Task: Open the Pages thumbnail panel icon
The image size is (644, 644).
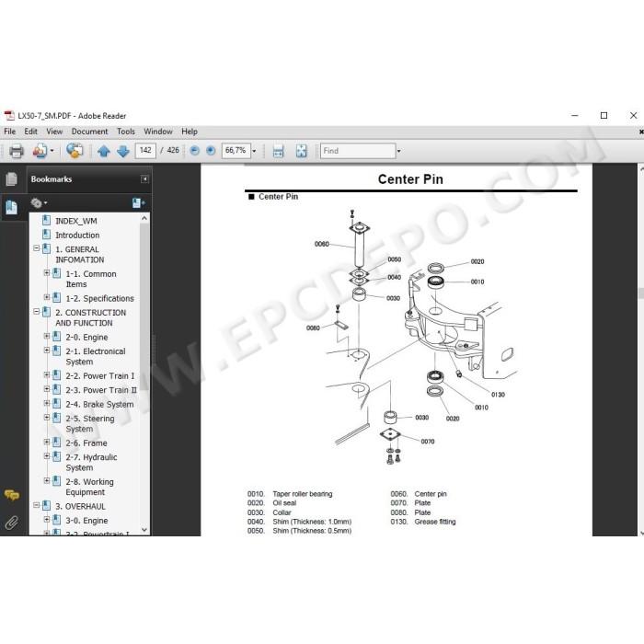Action: click(x=11, y=179)
